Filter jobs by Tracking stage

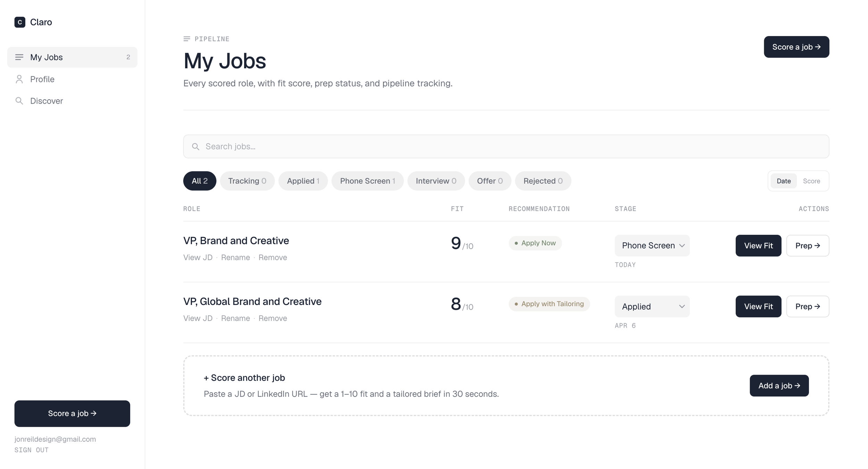click(247, 181)
